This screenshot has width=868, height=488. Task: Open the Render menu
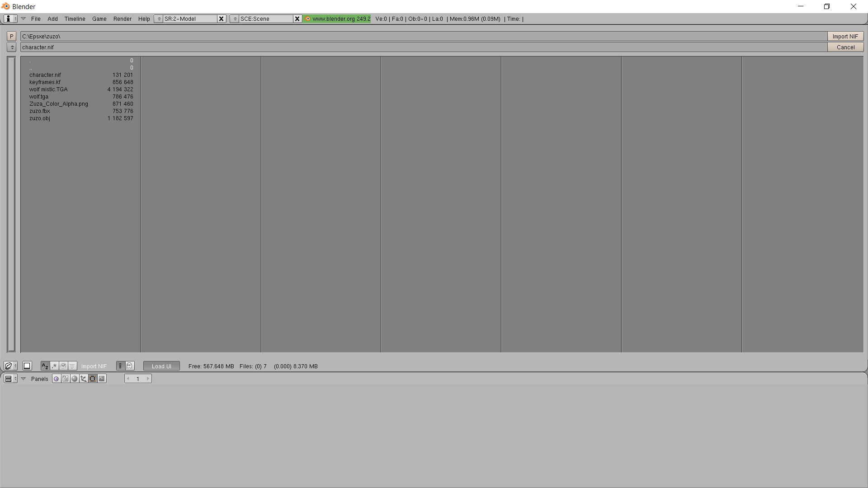[x=123, y=19]
